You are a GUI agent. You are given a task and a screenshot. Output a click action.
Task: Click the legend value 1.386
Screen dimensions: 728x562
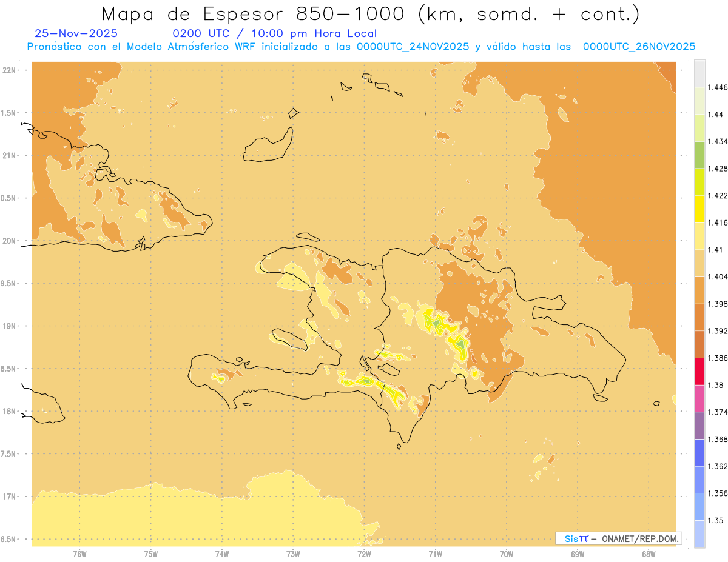pos(718,358)
